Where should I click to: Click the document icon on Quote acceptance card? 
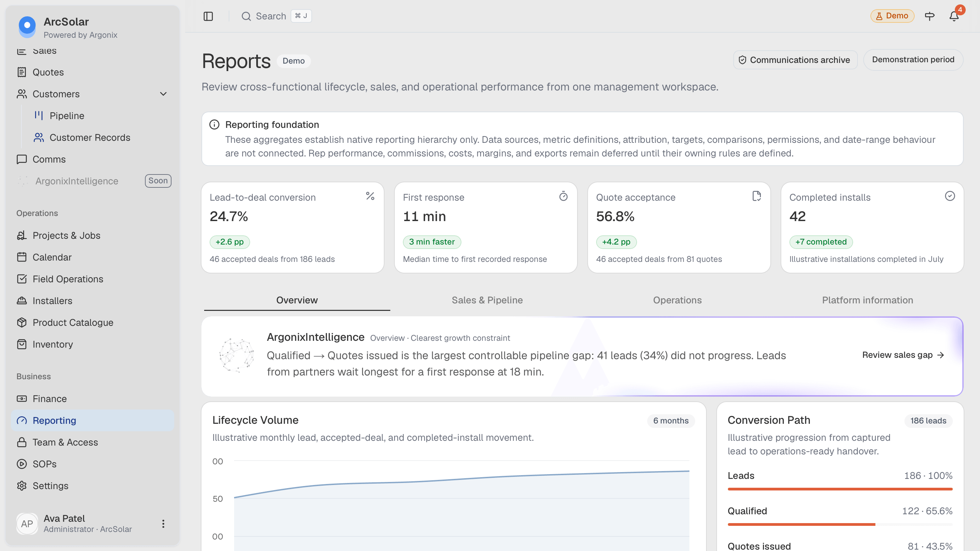(x=757, y=196)
